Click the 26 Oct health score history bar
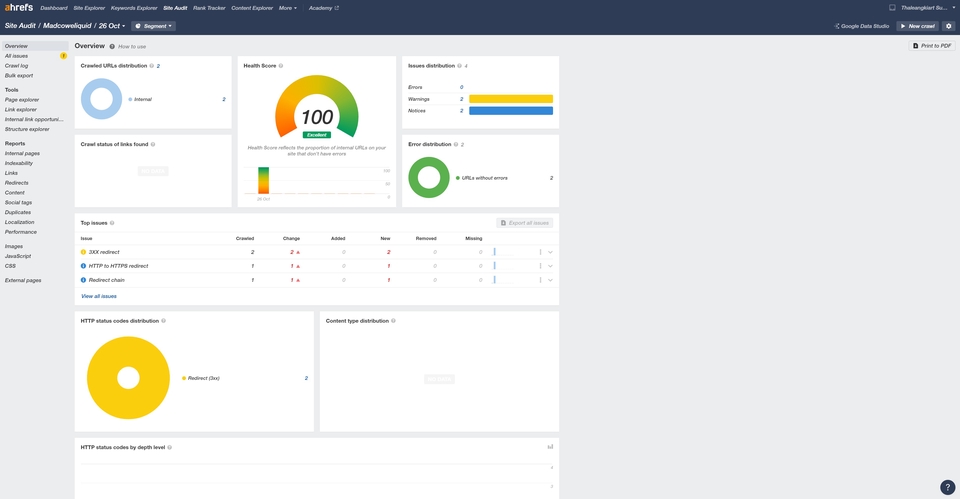The height and width of the screenshot is (499, 960). [263, 181]
